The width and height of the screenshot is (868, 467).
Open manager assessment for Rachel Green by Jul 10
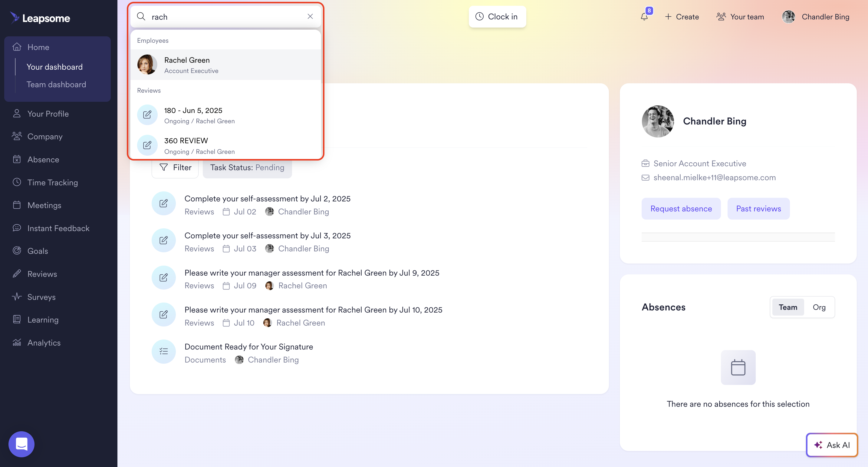click(313, 310)
